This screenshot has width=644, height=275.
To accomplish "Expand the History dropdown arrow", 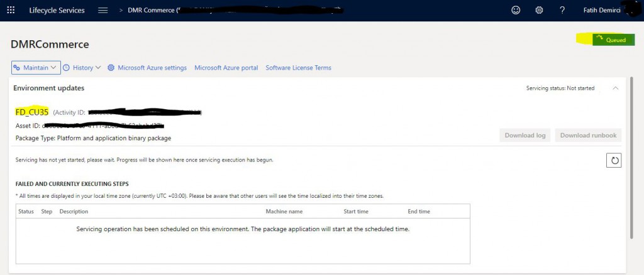I will 97,68.
